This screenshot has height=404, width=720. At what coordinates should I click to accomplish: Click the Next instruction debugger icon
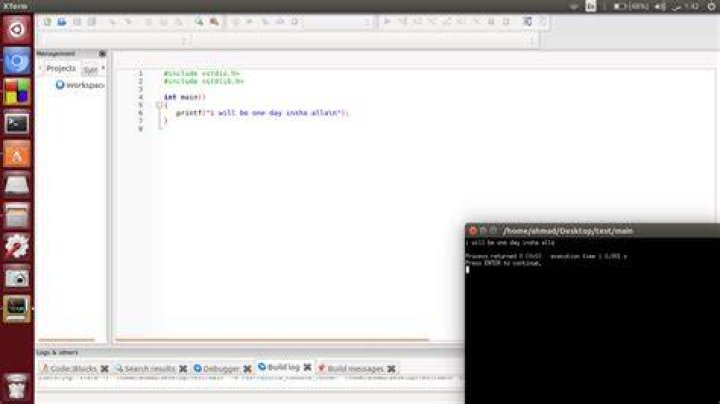point(461,22)
